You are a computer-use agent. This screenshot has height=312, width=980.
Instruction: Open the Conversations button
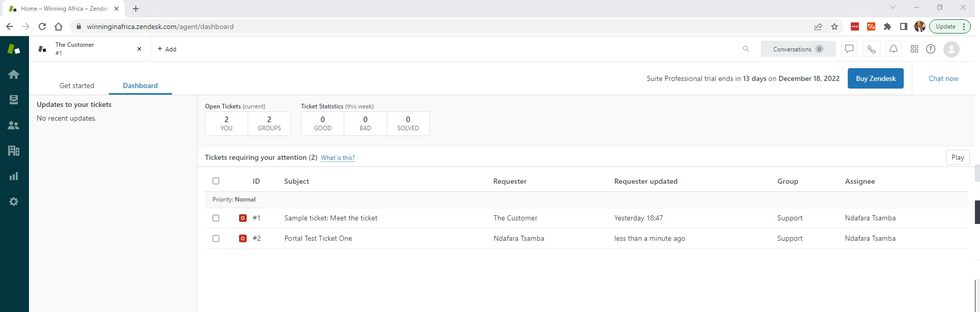tap(798, 49)
